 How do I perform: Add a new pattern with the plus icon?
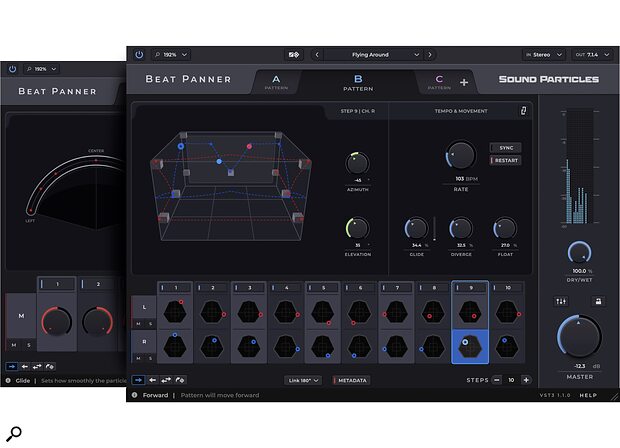464,82
